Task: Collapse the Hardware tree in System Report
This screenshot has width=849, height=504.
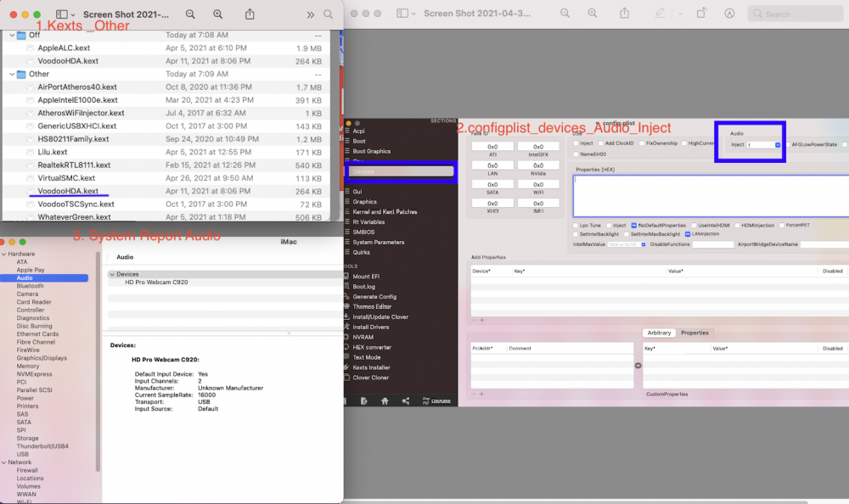Action: pyautogui.click(x=3, y=254)
